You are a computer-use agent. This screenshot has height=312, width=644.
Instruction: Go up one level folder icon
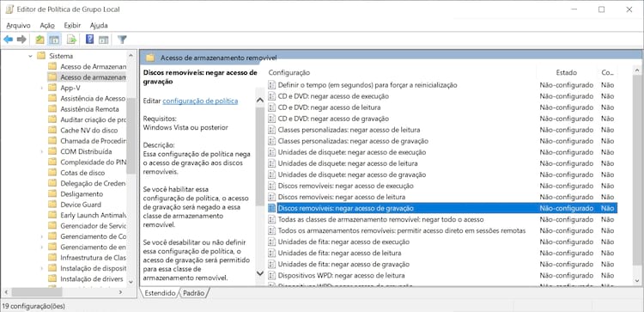coord(39,40)
